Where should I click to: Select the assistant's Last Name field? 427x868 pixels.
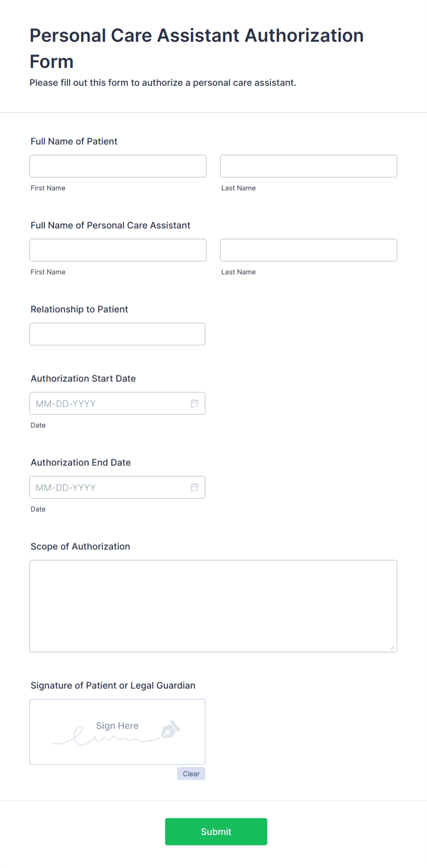pyautogui.click(x=308, y=250)
